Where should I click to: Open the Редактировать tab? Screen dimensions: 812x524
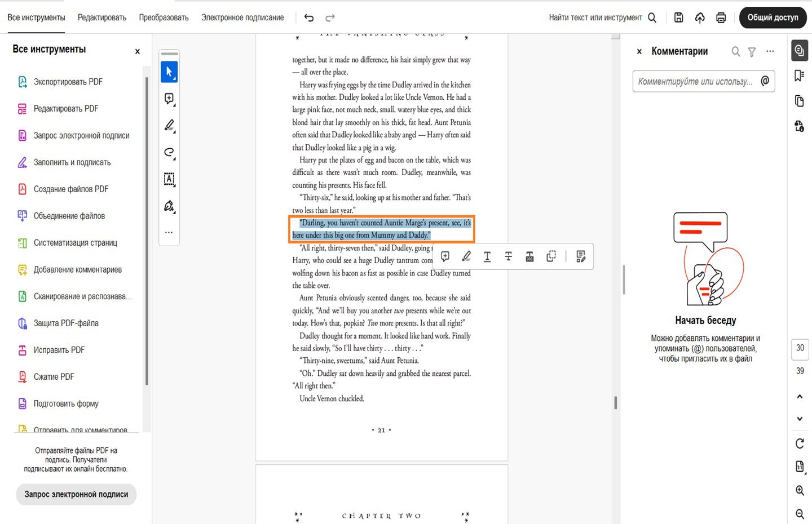102,17
